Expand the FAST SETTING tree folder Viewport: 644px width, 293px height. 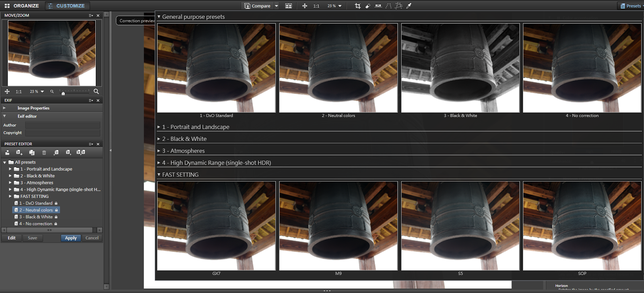point(10,196)
